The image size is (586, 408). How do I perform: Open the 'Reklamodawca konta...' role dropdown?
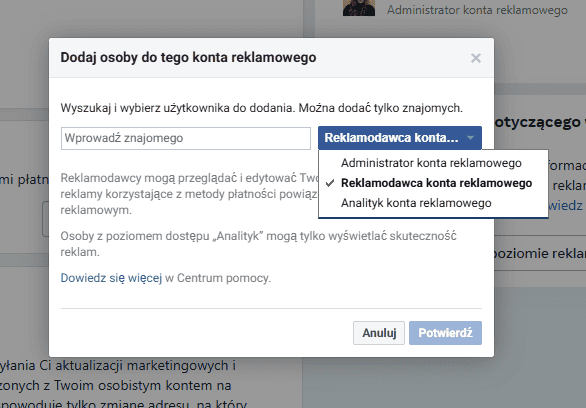[400, 138]
